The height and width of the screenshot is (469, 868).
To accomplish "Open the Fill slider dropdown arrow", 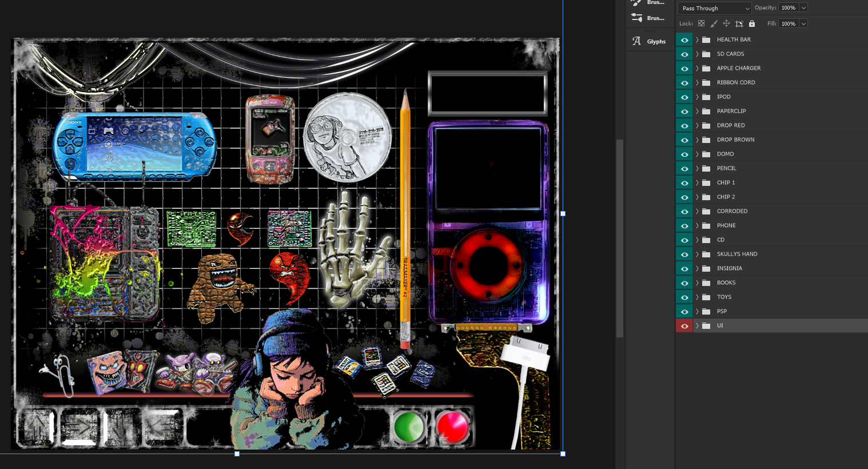I will [x=803, y=23].
